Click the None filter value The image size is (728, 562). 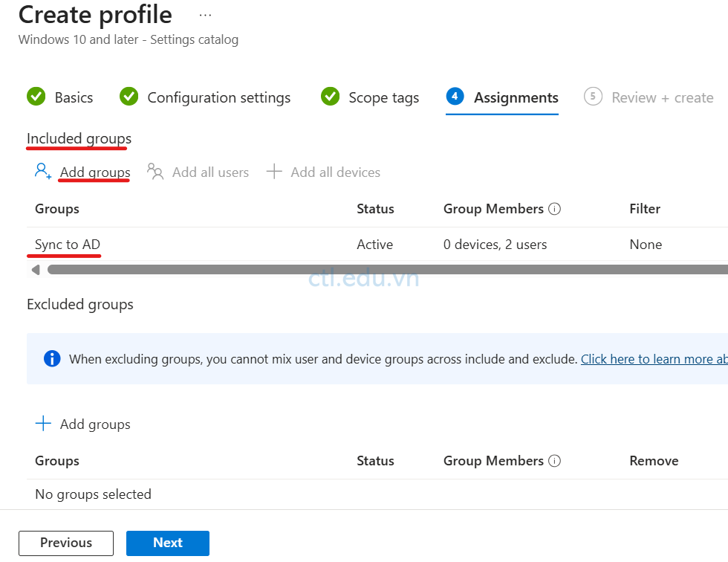click(x=646, y=245)
